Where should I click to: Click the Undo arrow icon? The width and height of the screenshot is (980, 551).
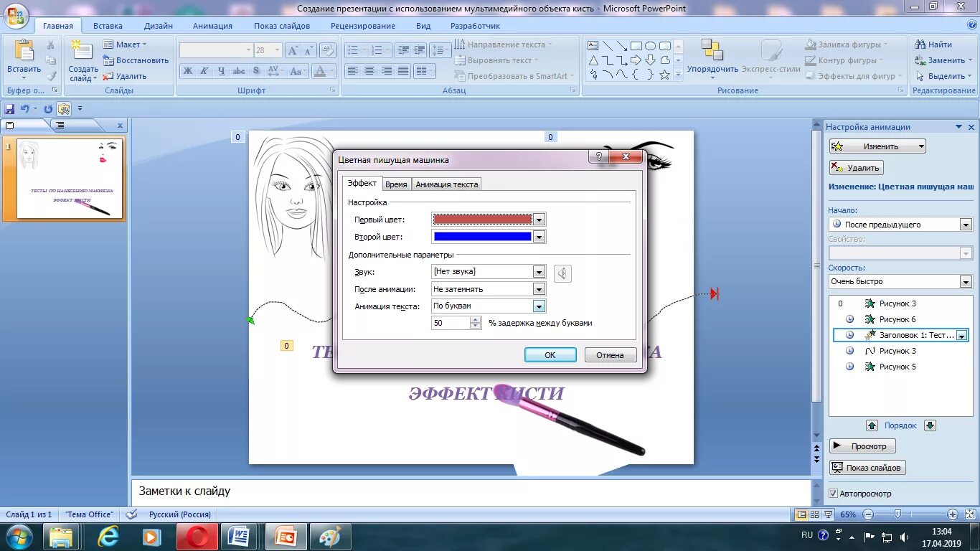coord(25,109)
